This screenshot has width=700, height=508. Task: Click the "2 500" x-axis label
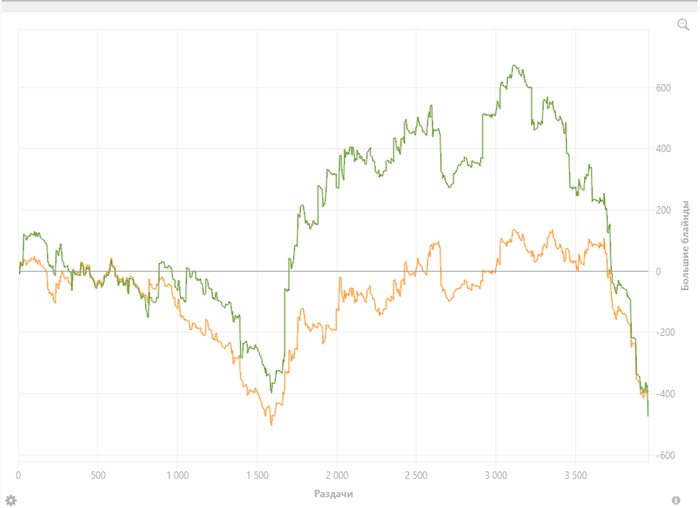tap(416, 474)
